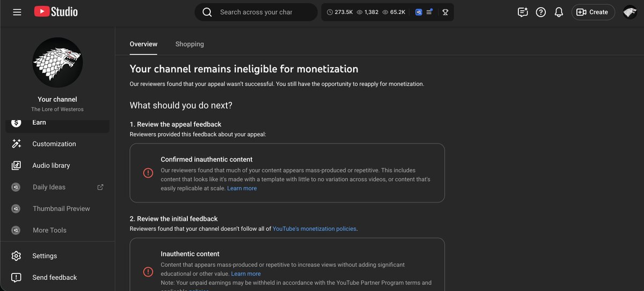The width and height of the screenshot is (644, 291).
Task: Click the Your channel label
Action: pyautogui.click(x=57, y=100)
